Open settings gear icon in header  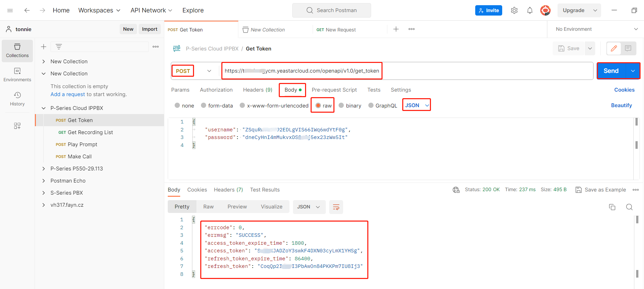pyautogui.click(x=514, y=10)
